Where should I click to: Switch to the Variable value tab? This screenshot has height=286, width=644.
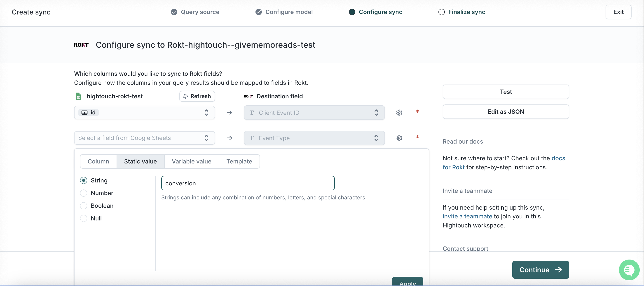coord(192,161)
